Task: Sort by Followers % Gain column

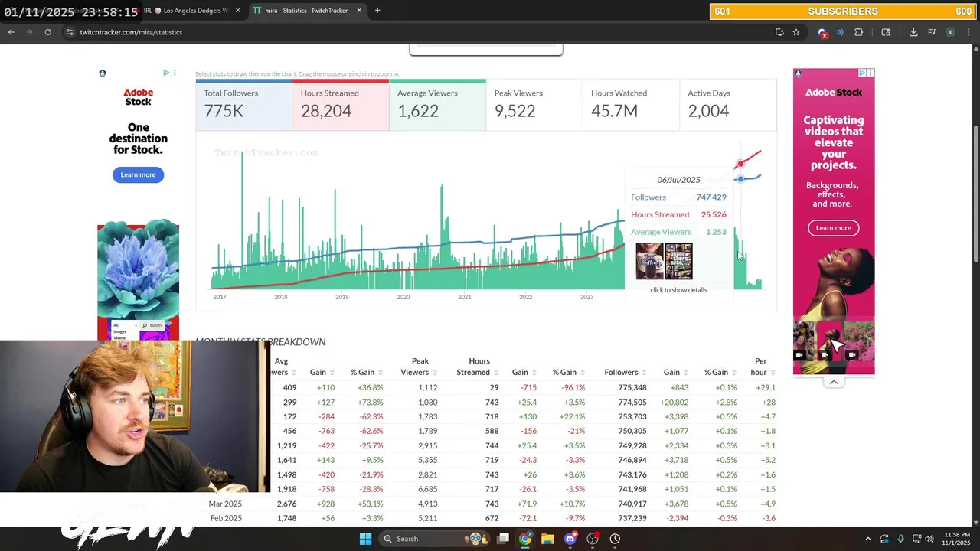Action: tap(720, 372)
